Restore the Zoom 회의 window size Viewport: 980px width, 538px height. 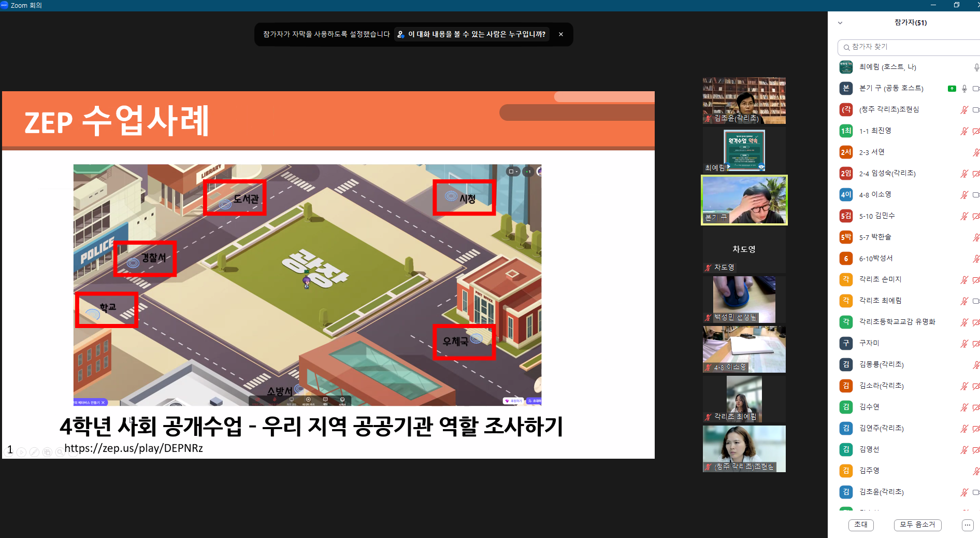click(956, 5)
